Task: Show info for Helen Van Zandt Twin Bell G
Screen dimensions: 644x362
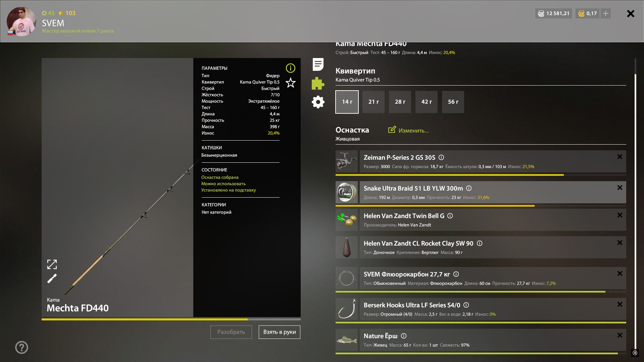Action: [450, 216]
